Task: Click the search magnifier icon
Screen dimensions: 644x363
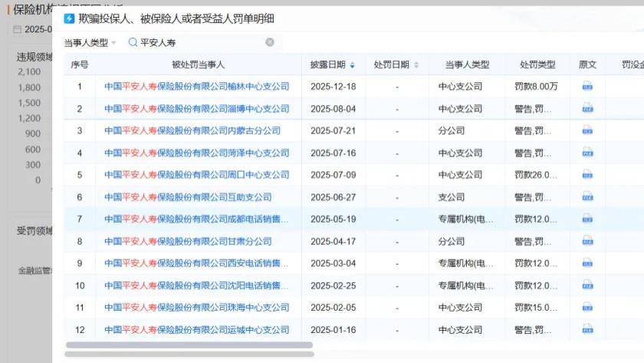Action: click(x=133, y=42)
